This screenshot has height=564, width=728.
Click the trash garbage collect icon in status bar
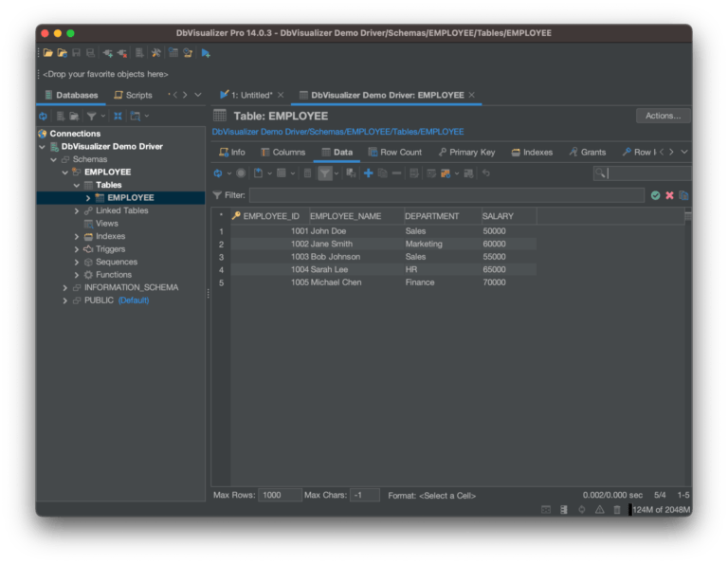click(x=617, y=510)
